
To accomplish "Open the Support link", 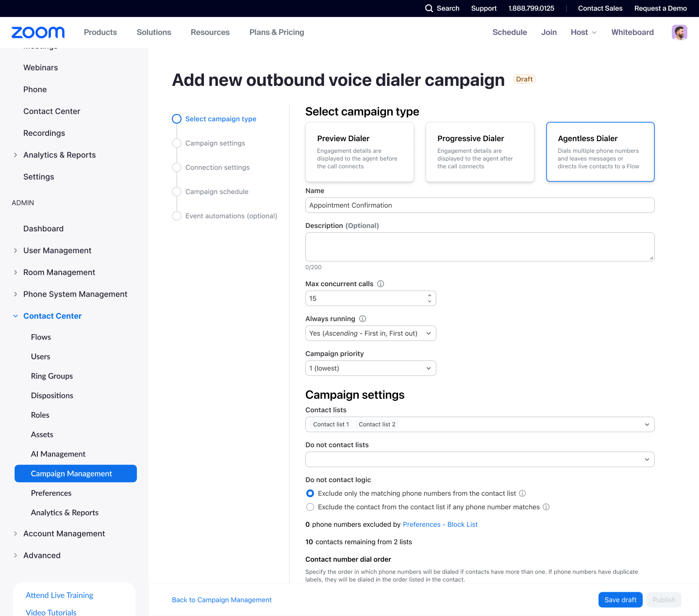I will point(484,8).
